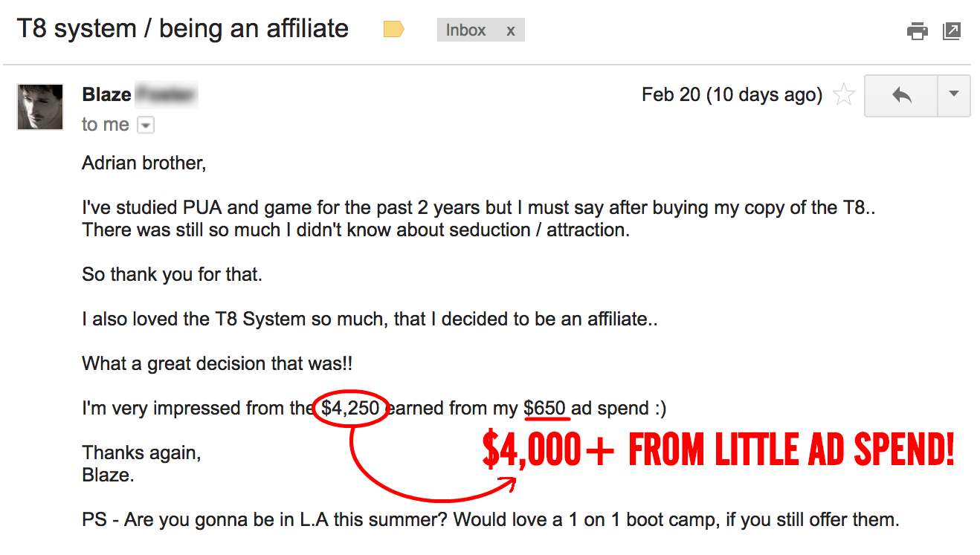
Task: Star this message from Blaze
Action: (x=844, y=95)
